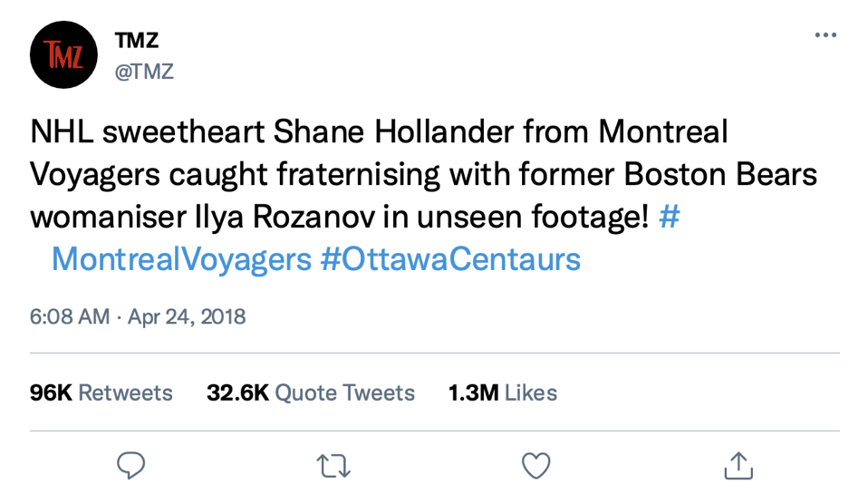Click the Apr 24, 2018 date
This screenshot has width=868, height=504.
click(x=187, y=317)
